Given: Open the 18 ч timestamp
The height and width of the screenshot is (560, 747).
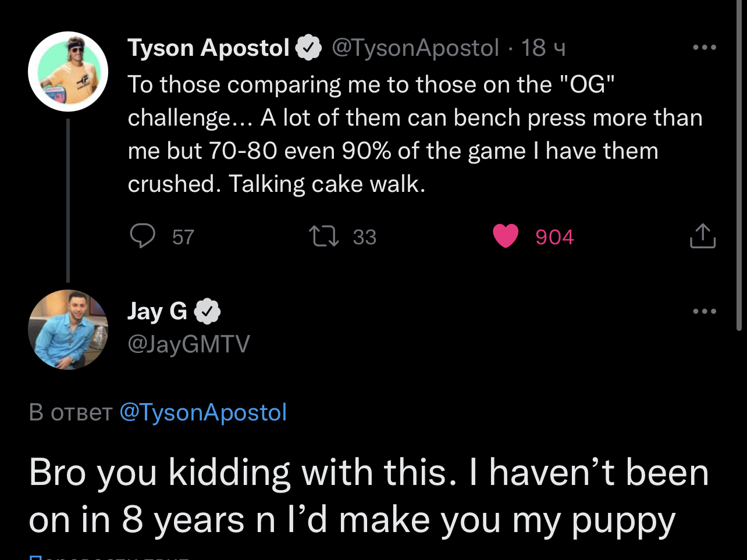Looking at the screenshot, I should tap(543, 48).
